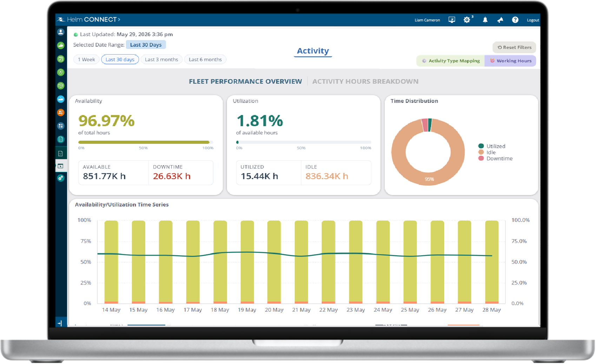
Task: Click the monitor display icon in header
Action: click(x=452, y=20)
